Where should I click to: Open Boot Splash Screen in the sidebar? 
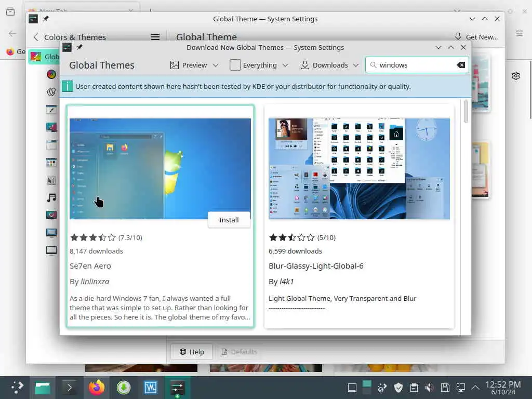click(51, 250)
